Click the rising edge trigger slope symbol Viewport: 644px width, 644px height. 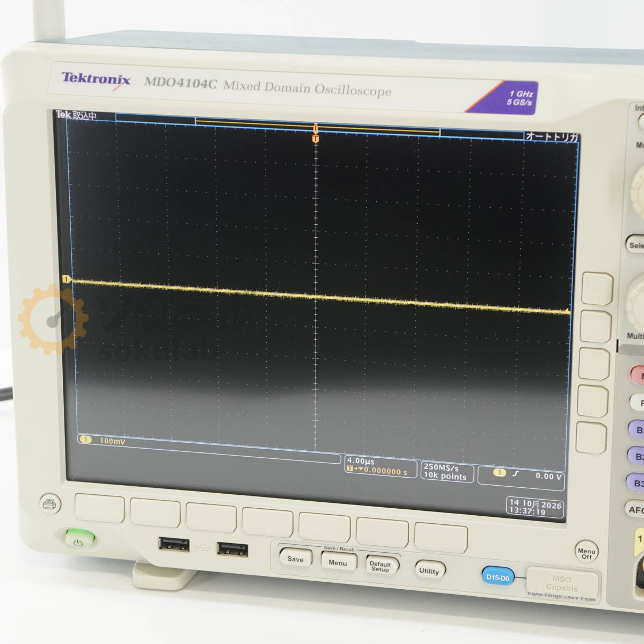coord(516,473)
